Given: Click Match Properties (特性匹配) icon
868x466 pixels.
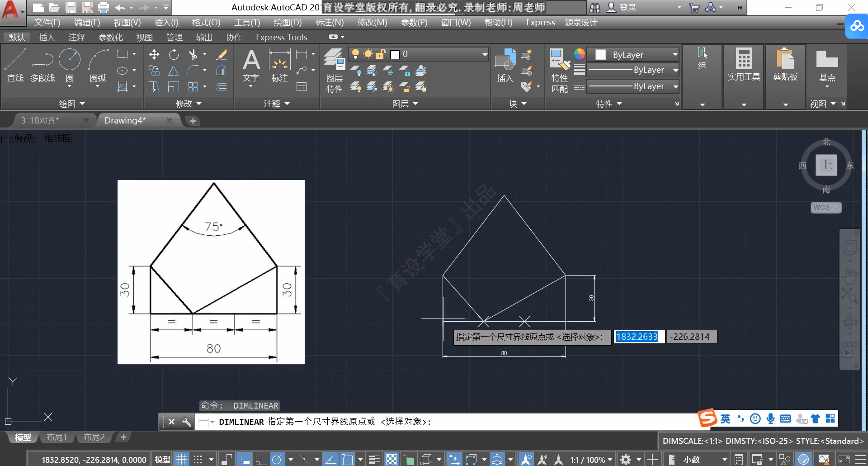Looking at the screenshot, I should [560, 71].
